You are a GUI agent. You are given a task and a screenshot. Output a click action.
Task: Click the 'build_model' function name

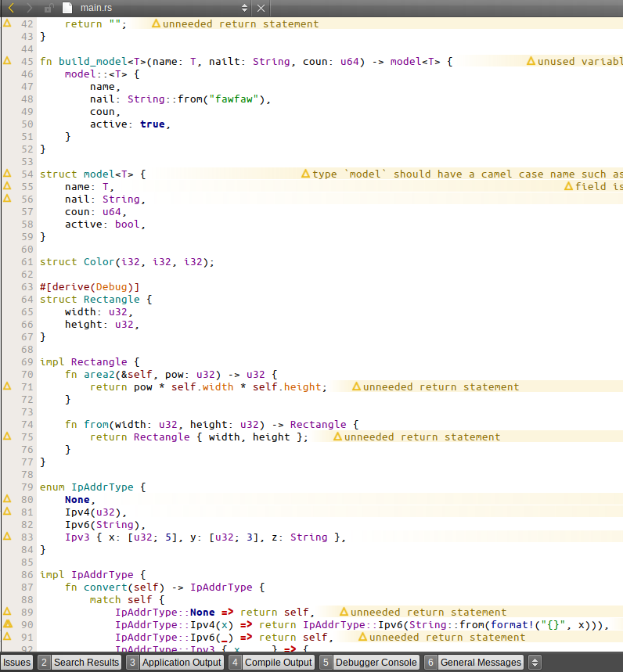(x=92, y=62)
